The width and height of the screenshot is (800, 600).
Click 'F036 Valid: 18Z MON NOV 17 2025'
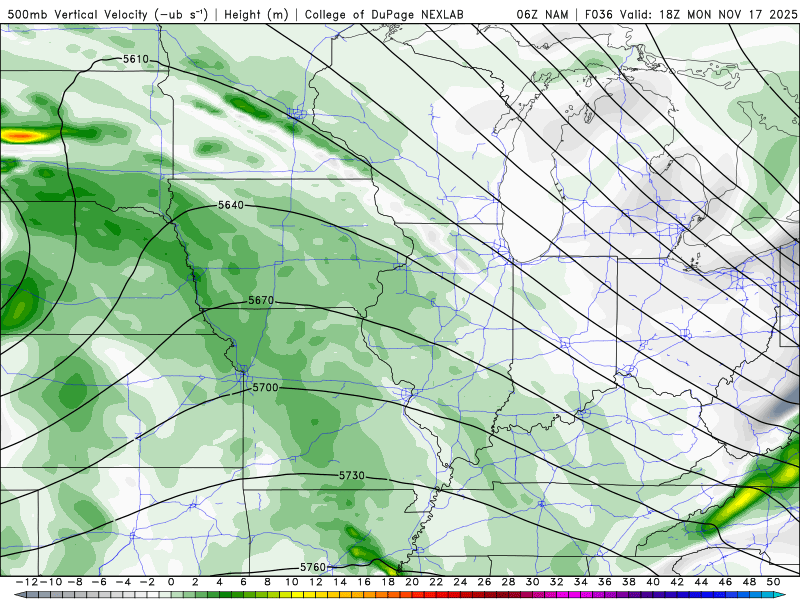pyautogui.click(x=691, y=14)
